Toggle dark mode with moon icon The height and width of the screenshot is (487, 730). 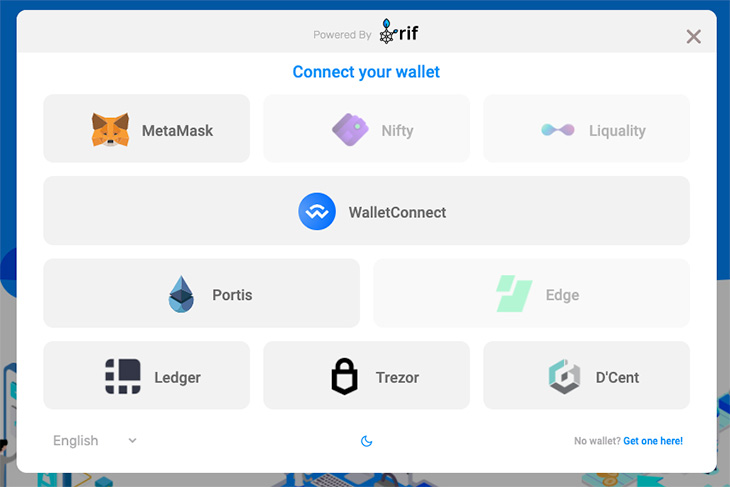pos(366,441)
